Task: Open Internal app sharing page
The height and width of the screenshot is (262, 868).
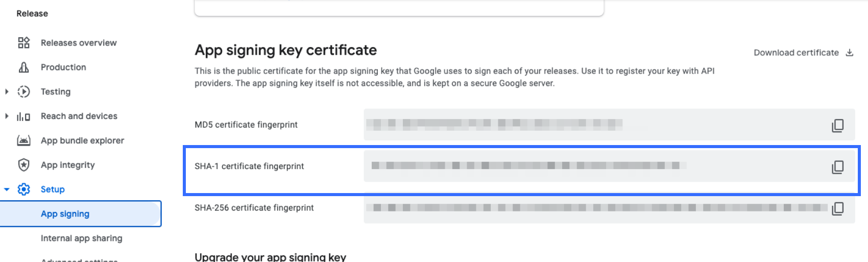Action: (x=81, y=239)
